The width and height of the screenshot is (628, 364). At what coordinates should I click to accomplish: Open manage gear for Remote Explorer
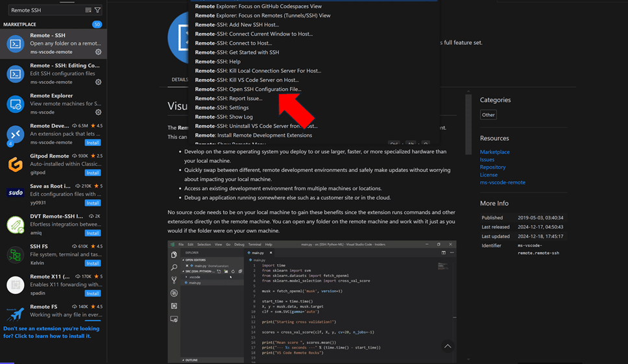98,112
